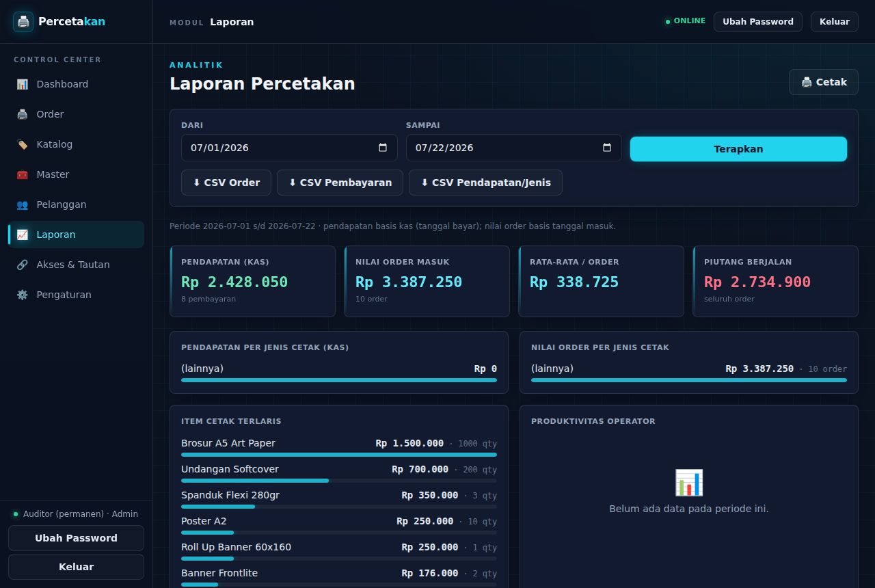The image size is (875, 588).
Task: Click 'Auditor (permanen) · Admin' user label
Action: (81, 513)
